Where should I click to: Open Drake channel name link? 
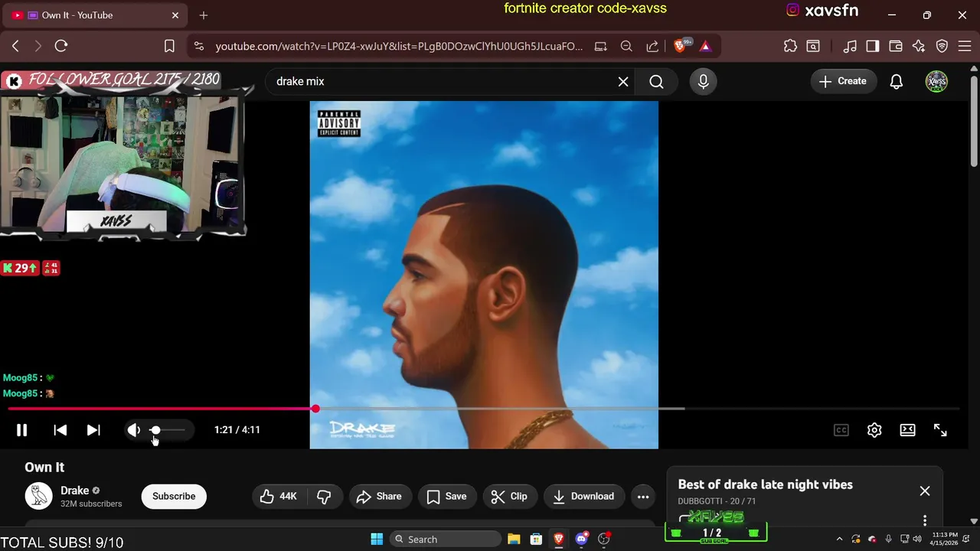(x=75, y=491)
